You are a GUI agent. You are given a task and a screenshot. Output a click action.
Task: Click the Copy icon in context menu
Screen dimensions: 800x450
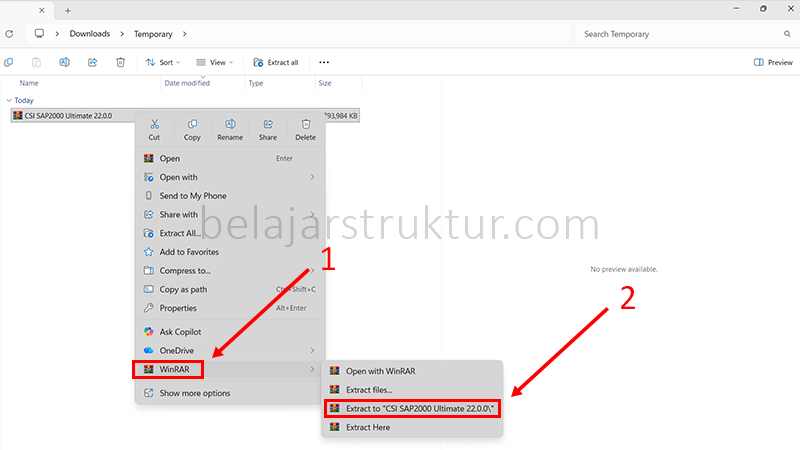tap(192, 124)
